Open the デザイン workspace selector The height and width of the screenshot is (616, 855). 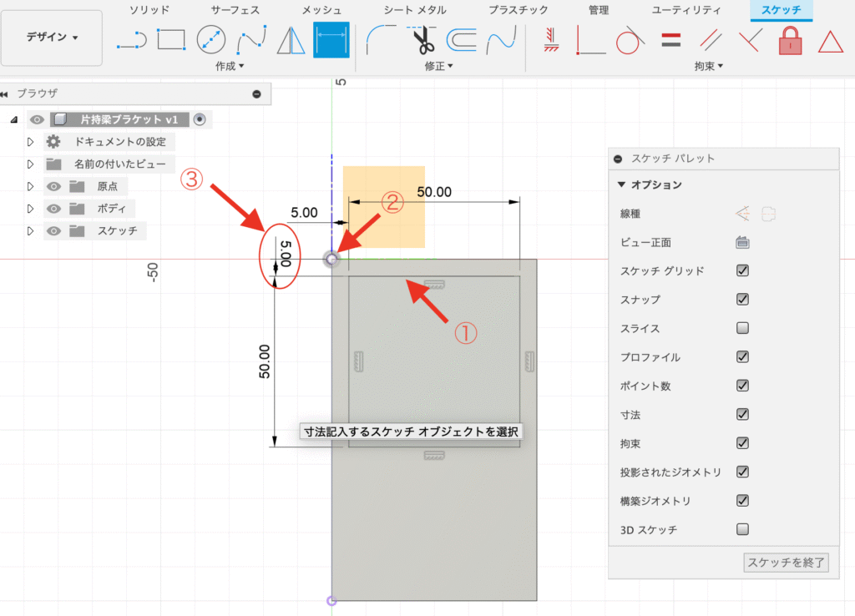(51, 37)
